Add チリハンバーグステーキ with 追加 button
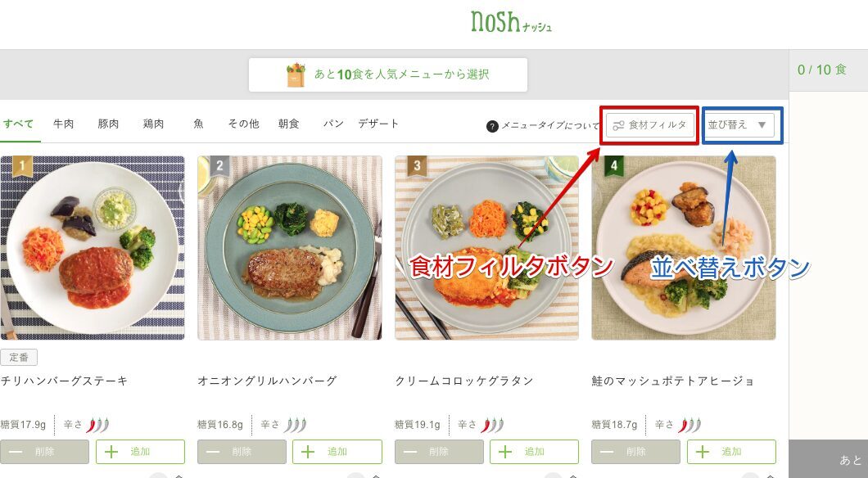 (140, 452)
